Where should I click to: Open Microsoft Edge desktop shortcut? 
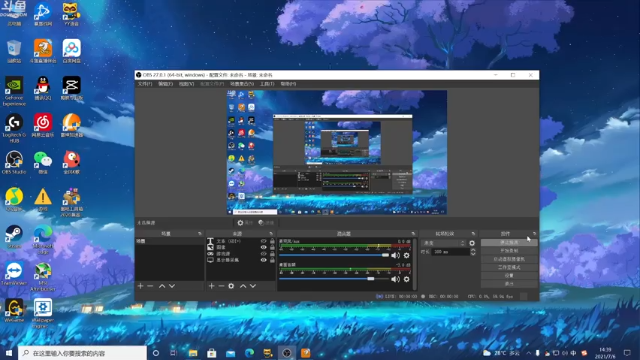(x=43, y=240)
